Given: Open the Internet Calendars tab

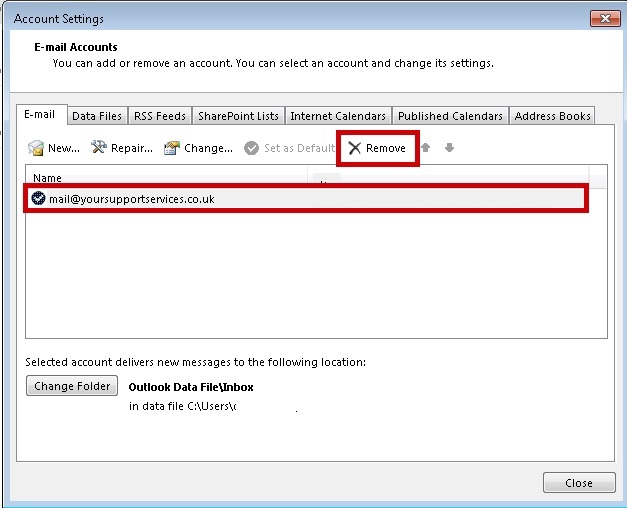Looking at the screenshot, I should [338, 116].
